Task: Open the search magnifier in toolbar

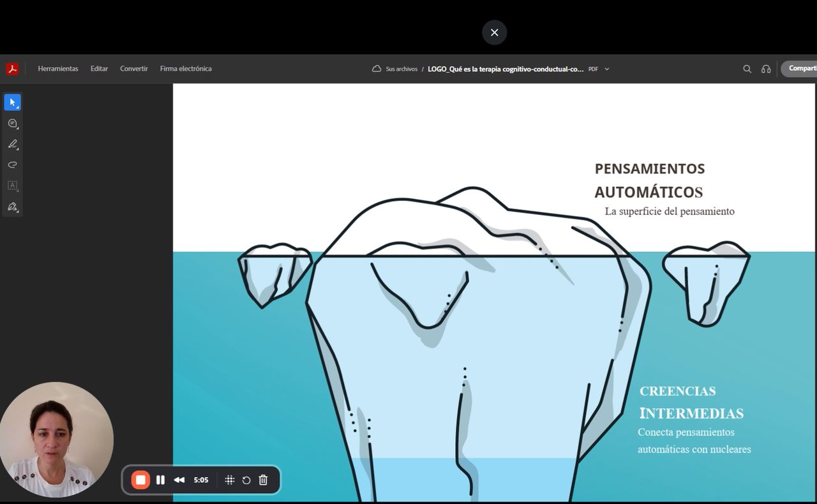Action: (x=747, y=69)
